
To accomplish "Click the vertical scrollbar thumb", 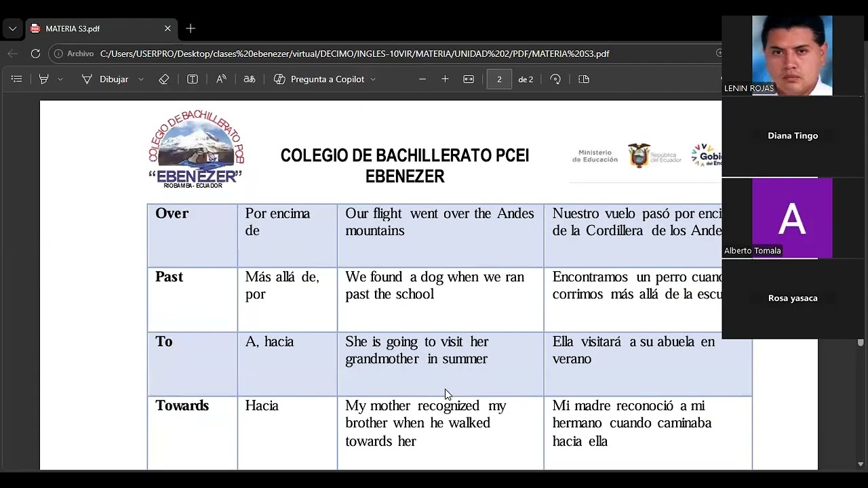I will tap(861, 343).
